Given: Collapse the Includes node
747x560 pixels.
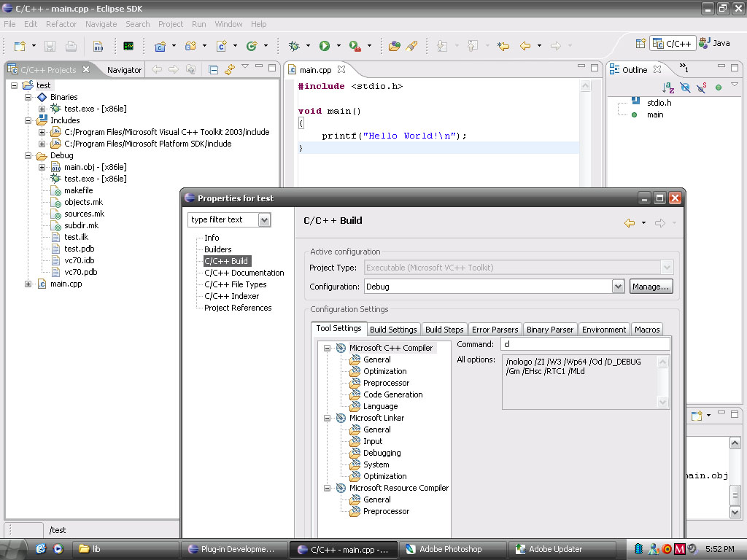Looking at the screenshot, I should click(28, 120).
